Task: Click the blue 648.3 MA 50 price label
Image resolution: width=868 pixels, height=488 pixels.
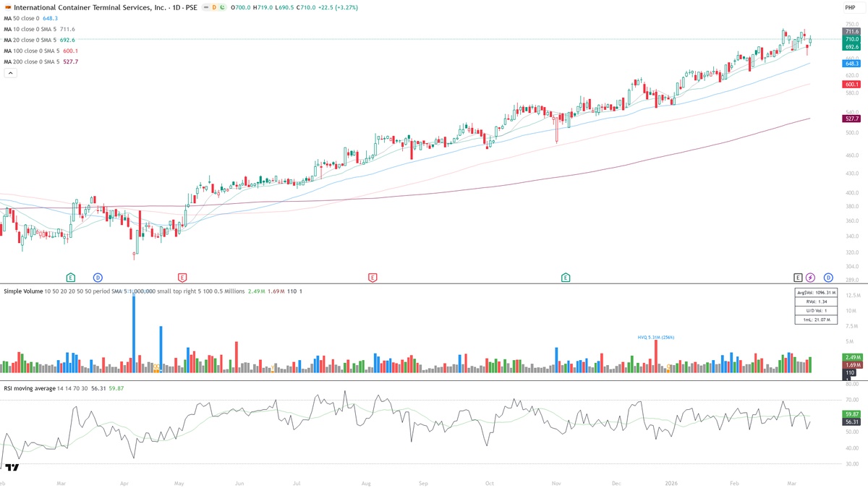Action: tap(851, 64)
